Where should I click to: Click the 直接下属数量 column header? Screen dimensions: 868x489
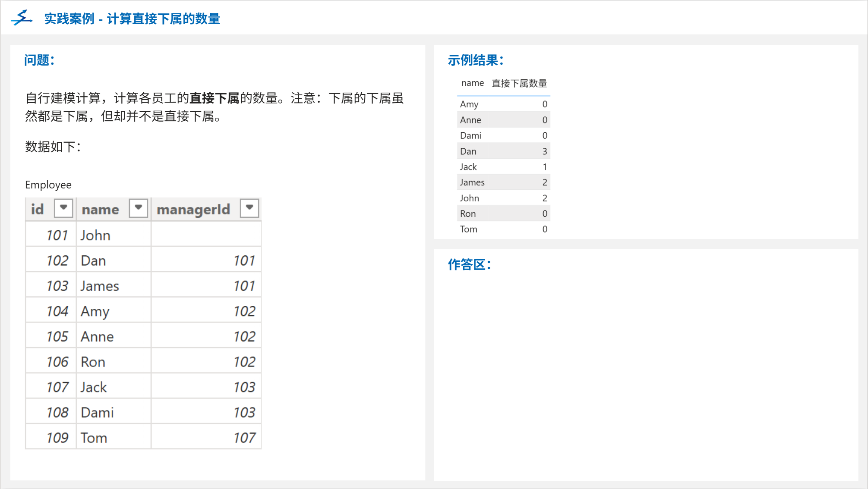[x=519, y=83]
